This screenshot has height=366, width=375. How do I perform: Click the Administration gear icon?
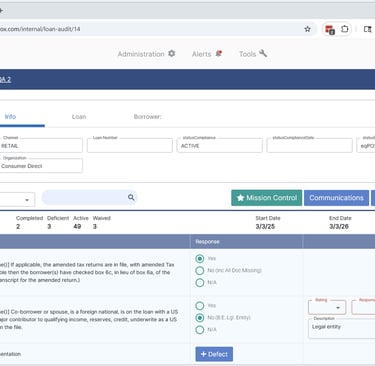tap(171, 53)
